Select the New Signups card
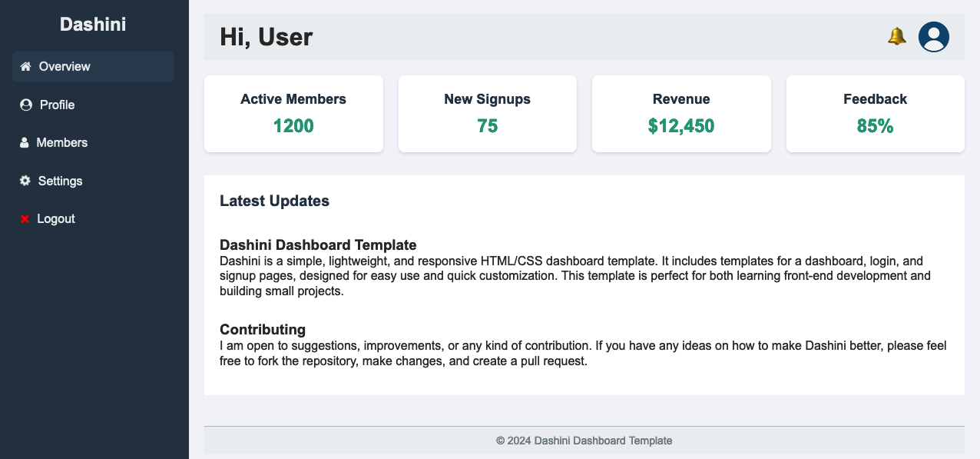 click(x=487, y=113)
